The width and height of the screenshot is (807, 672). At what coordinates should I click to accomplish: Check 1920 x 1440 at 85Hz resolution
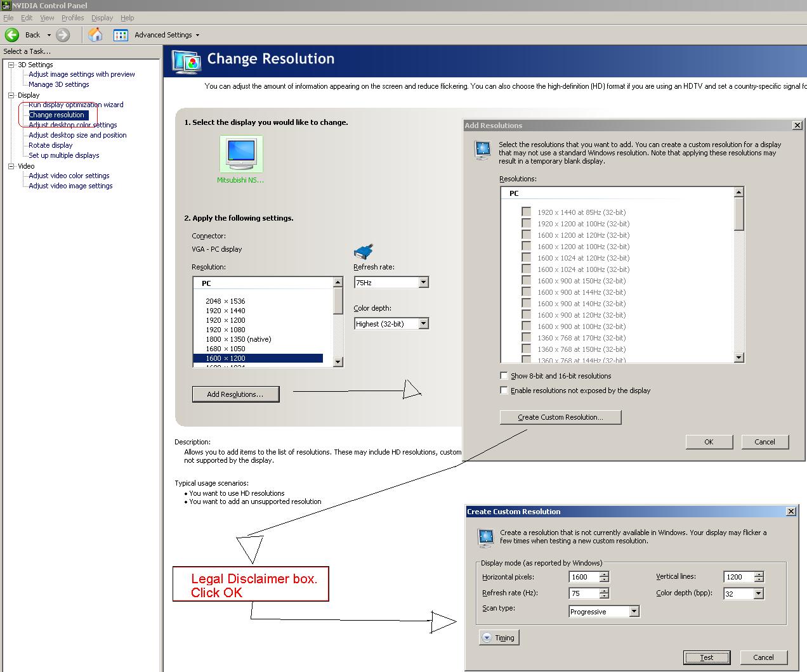pyautogui.click(x=527, y=212)
